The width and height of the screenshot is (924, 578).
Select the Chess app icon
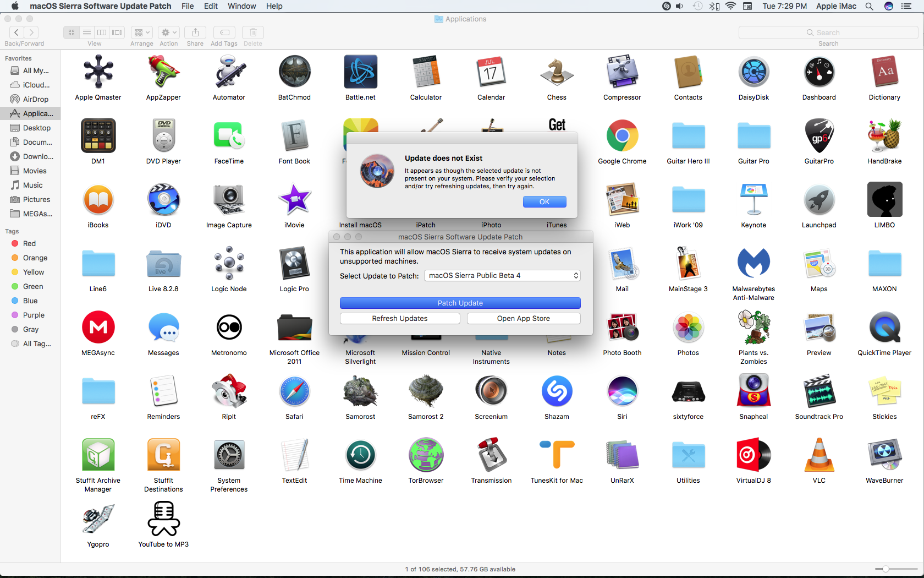click(x=557, y=72)
